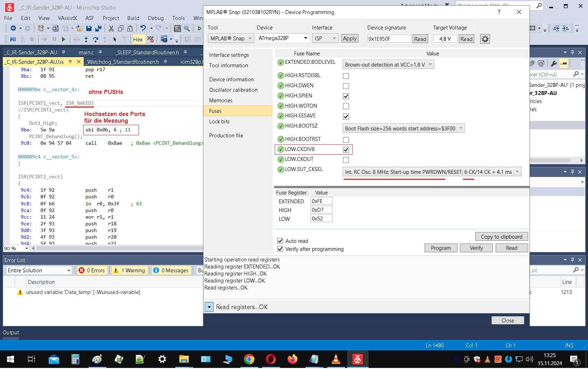Click the Program button
This screenshot has width=588, height=369.
pos(441,248)
